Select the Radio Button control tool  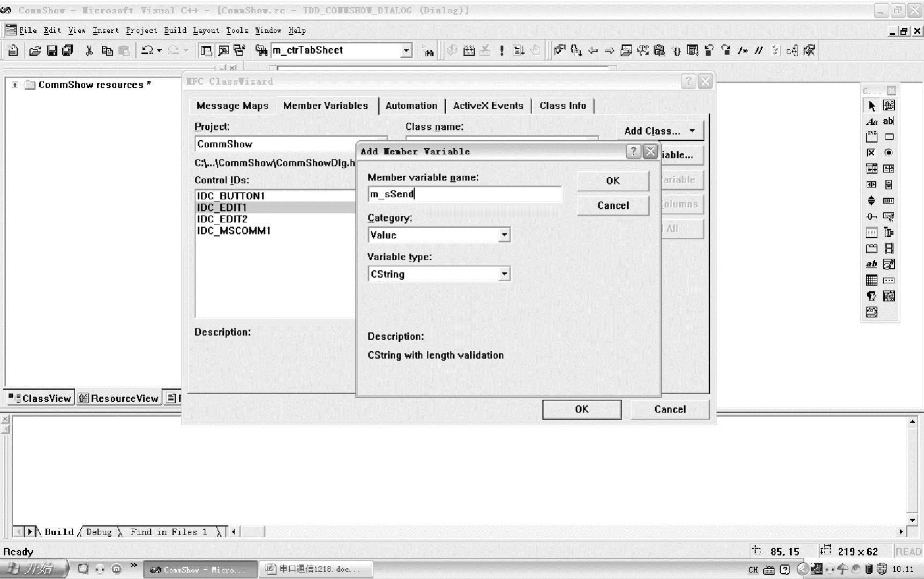(889, 153)
